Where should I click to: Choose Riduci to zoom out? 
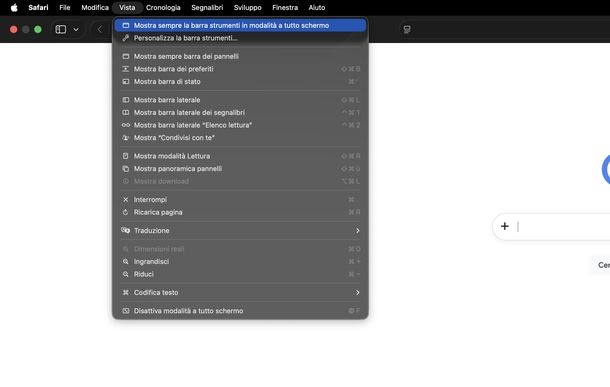(x=240, y=274)
